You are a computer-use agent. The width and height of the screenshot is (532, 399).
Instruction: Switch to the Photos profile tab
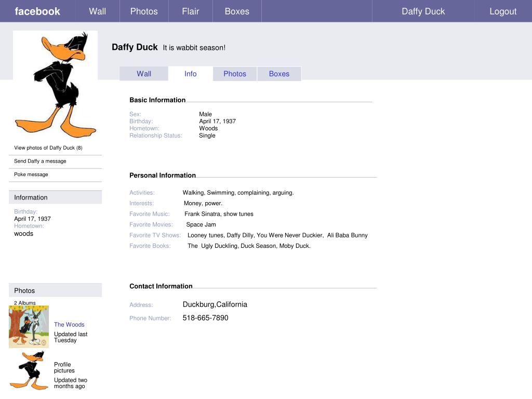(x=235, y=74)
